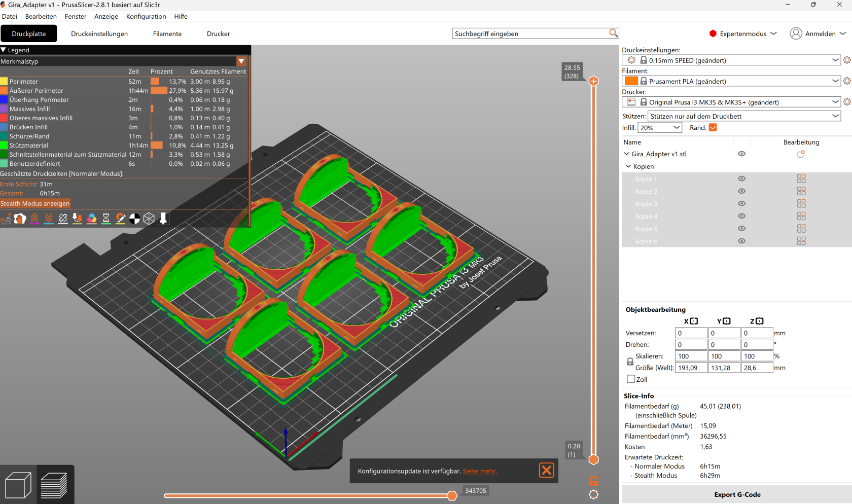Open the Stützen supports dropdown
Image resolution: width=852 pixels, height=504 pixels.
pos(744,116)
